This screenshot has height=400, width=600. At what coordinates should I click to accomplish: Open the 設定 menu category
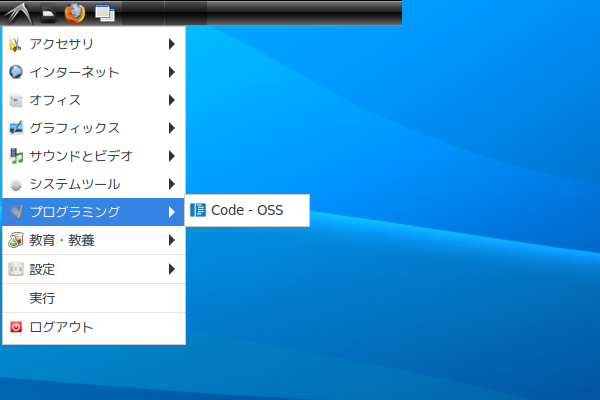point(94,269)
